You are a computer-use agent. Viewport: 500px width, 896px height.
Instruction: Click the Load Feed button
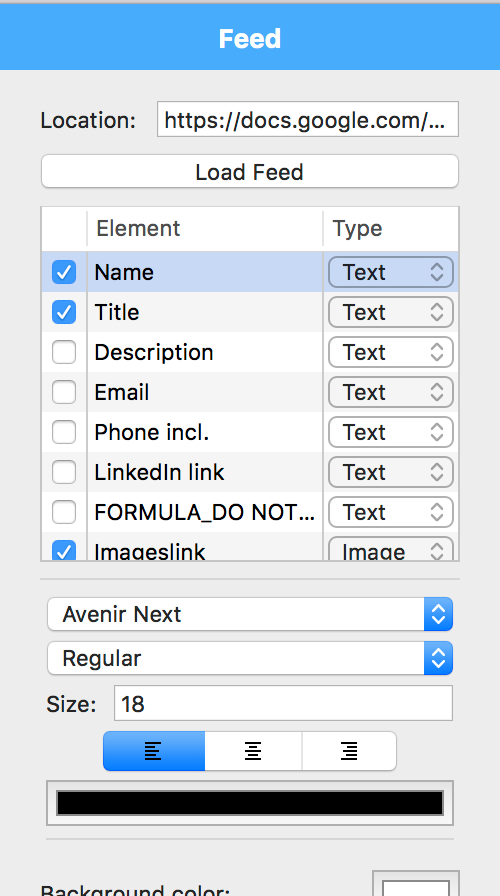click(x=250, y=171)
